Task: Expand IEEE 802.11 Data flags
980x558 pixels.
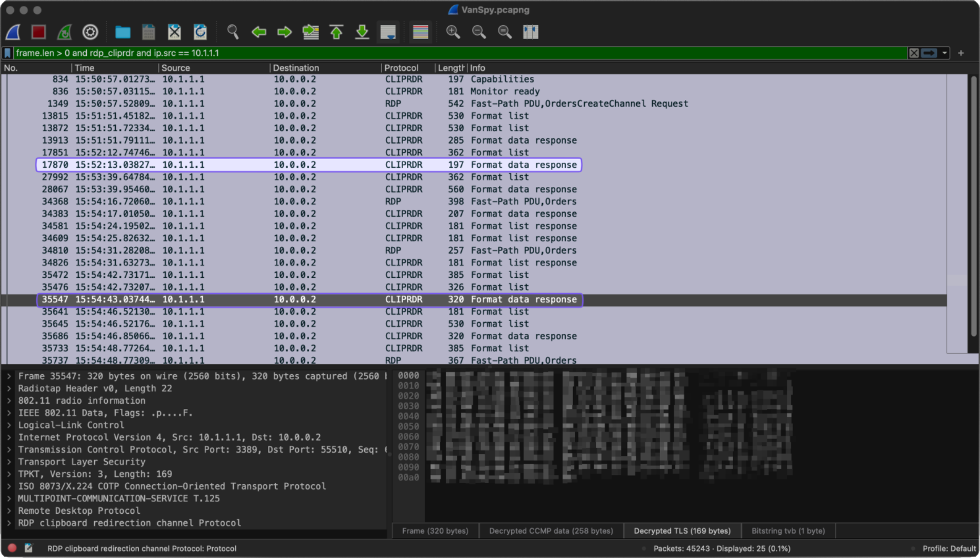Action: 8,413
